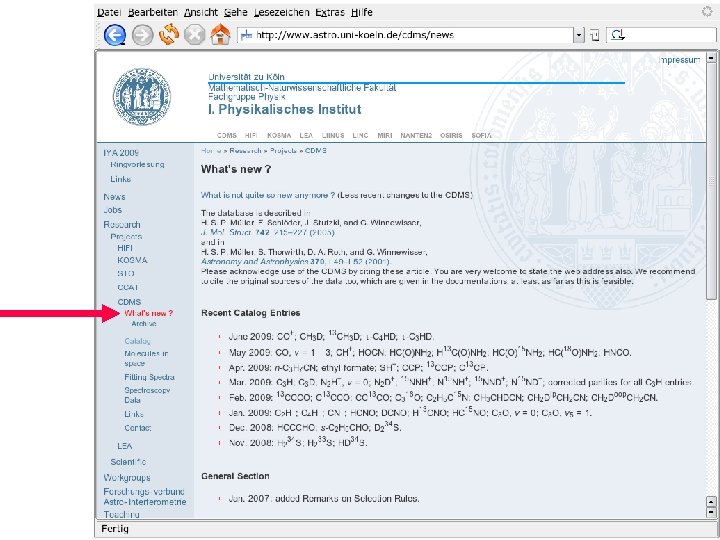This screenshot has width=720, height=540.
Task: Click the bottom scrollbar down arrow
Action: click(711, 512)
